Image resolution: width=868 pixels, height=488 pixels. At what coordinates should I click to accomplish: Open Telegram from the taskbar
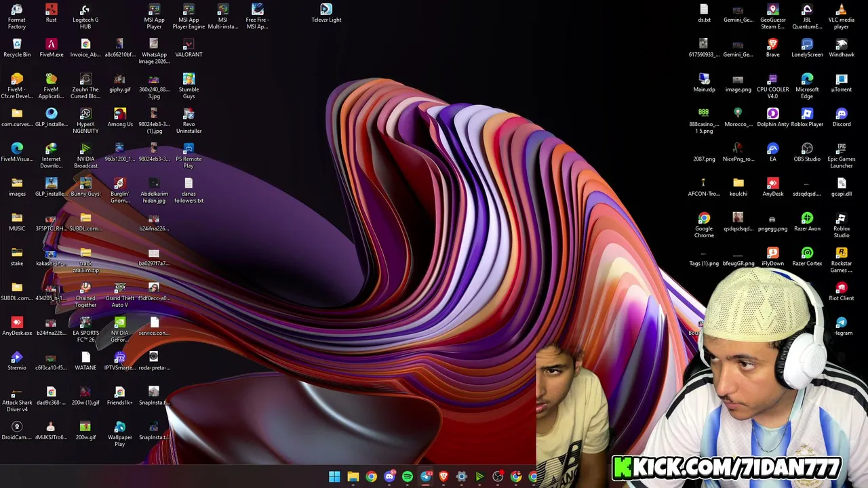pyautogui.click(x=425, y=477)
